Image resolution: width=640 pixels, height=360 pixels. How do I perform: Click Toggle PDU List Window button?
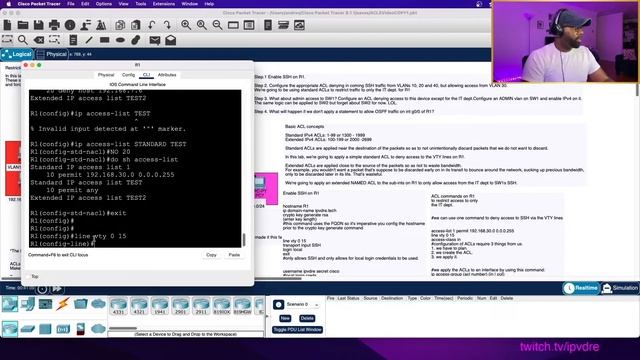point(297,330)
